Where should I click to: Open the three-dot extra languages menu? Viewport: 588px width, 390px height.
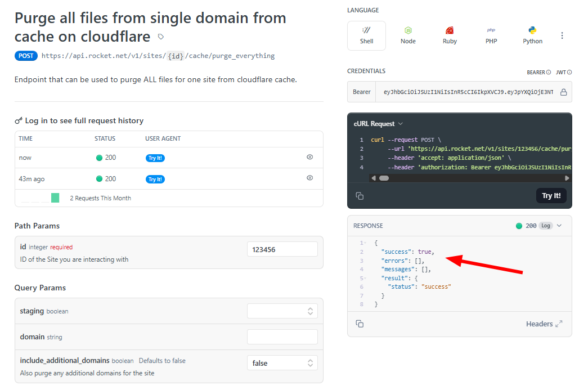pos(562,35)
